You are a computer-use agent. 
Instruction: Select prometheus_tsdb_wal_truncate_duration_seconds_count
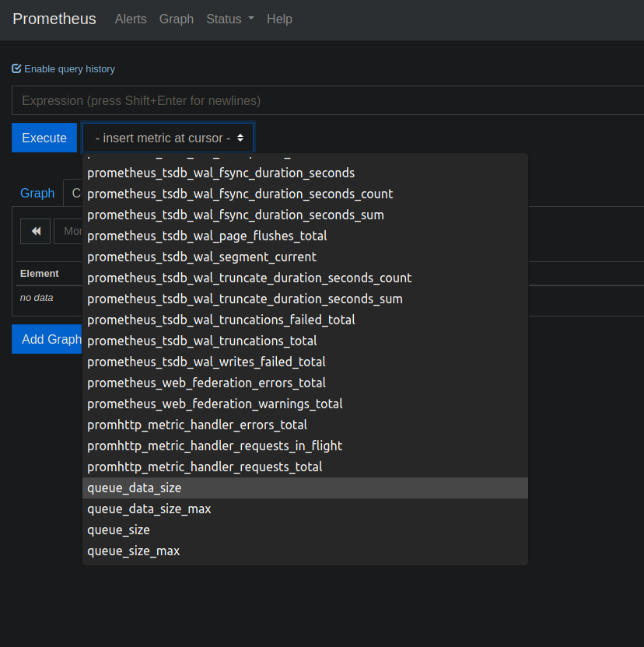305,278
